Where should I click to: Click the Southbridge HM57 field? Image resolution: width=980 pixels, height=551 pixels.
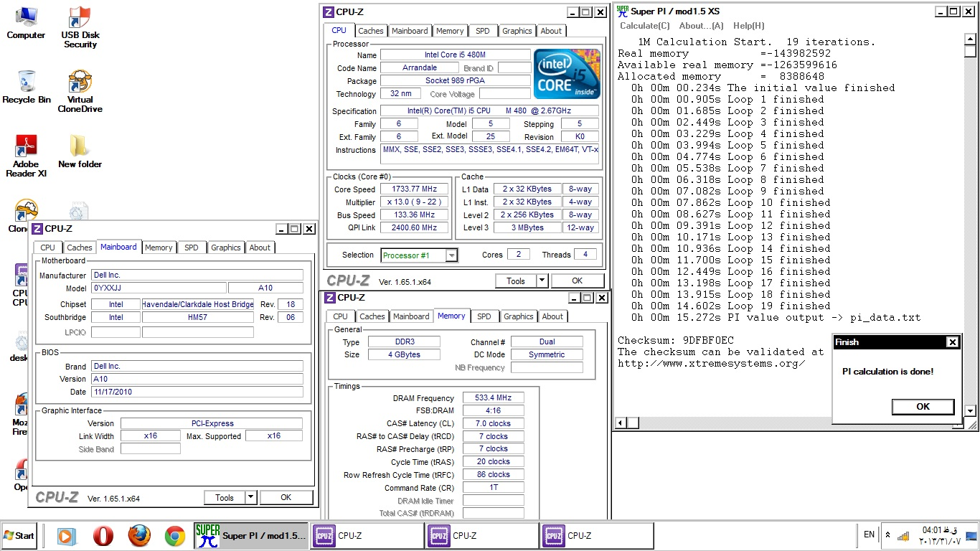pos(197,317)
